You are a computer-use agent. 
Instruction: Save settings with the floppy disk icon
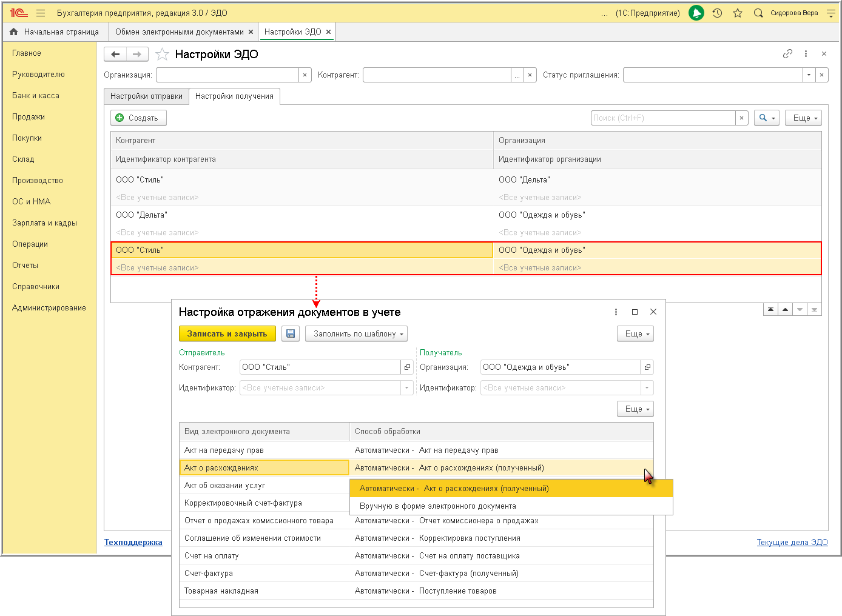point(291,334)
